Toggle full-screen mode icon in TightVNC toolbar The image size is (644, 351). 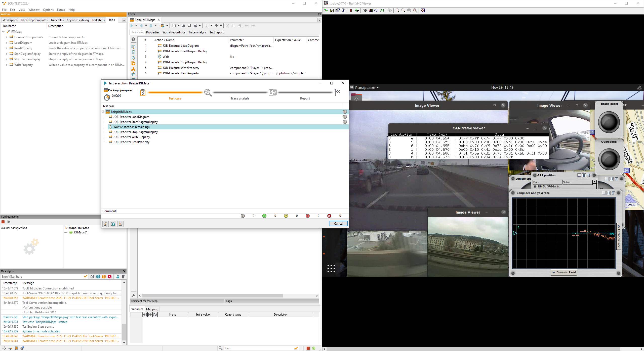[423, 11]
